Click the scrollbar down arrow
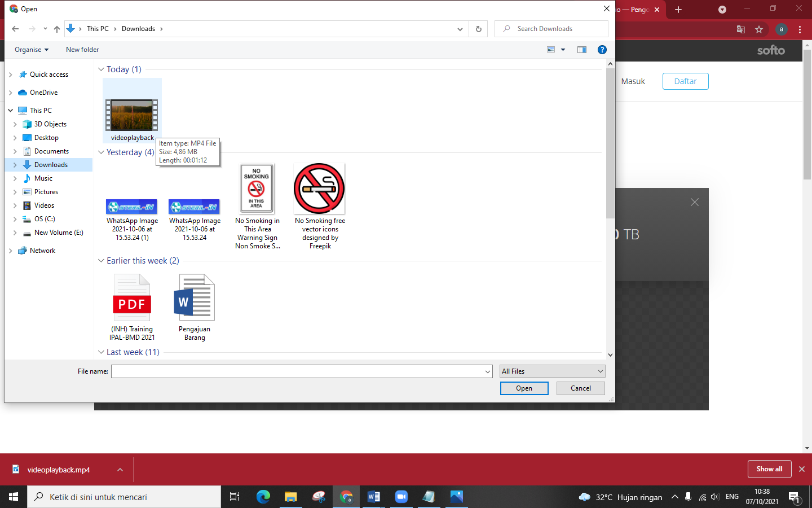 pyautogui.click(x=610, y=354)
